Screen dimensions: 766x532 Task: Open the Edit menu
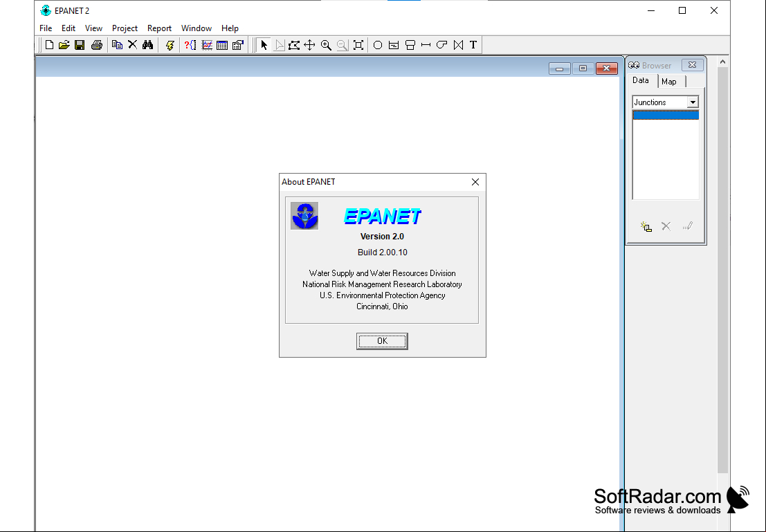tap(69, 28)
